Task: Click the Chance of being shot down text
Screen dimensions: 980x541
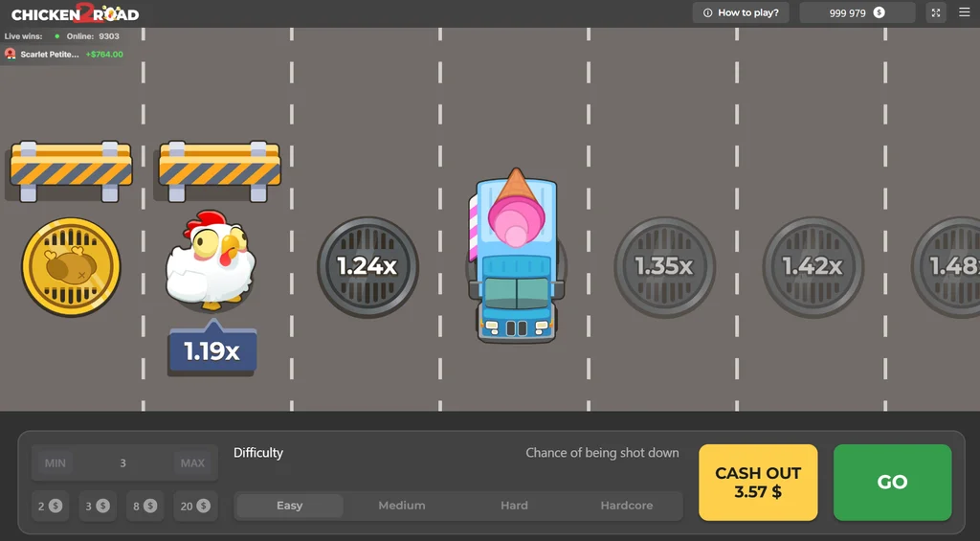Action: click(x=602, y=453)
